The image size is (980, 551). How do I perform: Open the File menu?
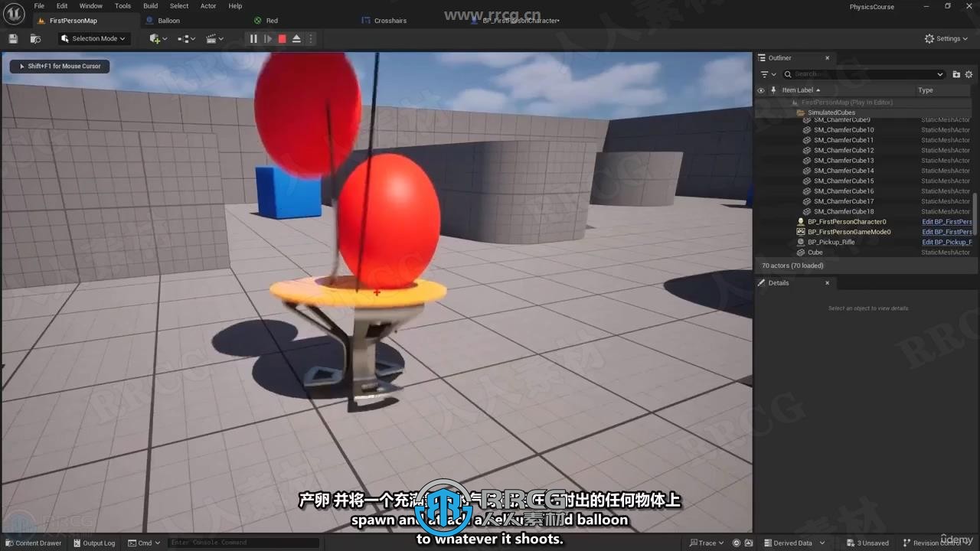pos(39,5)
